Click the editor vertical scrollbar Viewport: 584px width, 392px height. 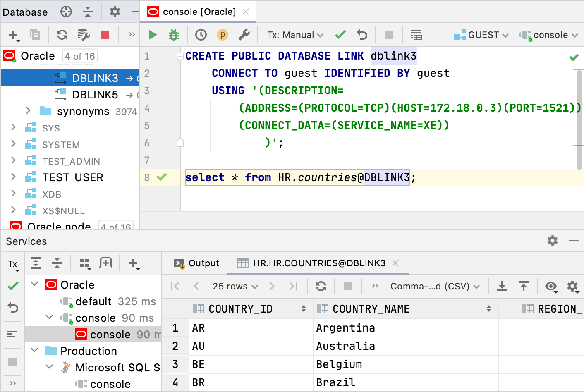point(579,120)
